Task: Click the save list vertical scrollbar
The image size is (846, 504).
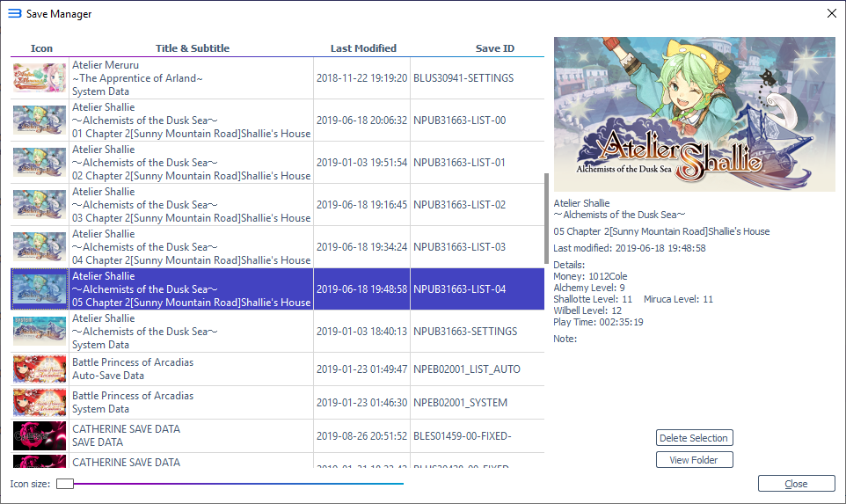Action: coord(546,218)
